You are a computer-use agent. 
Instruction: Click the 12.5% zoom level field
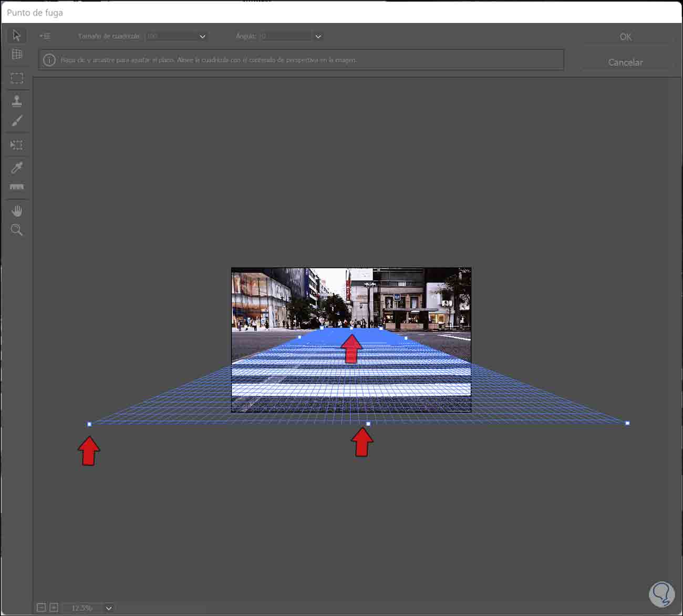coord(84,608)
